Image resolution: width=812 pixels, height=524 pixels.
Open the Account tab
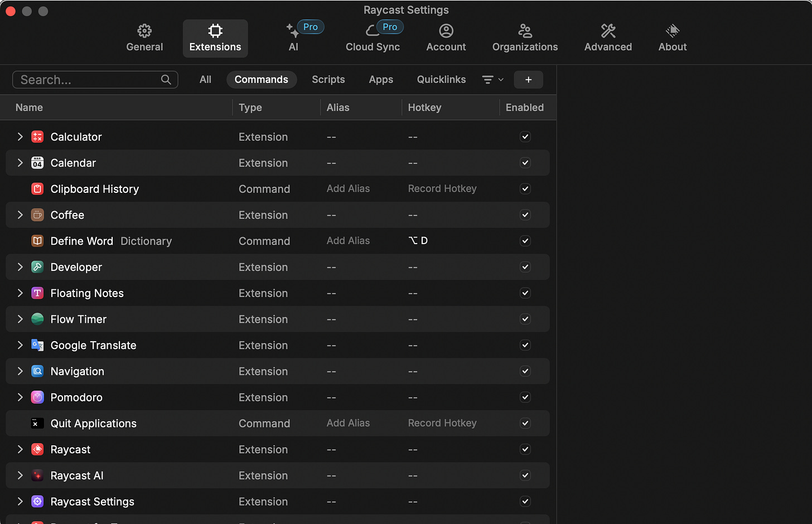446,38
